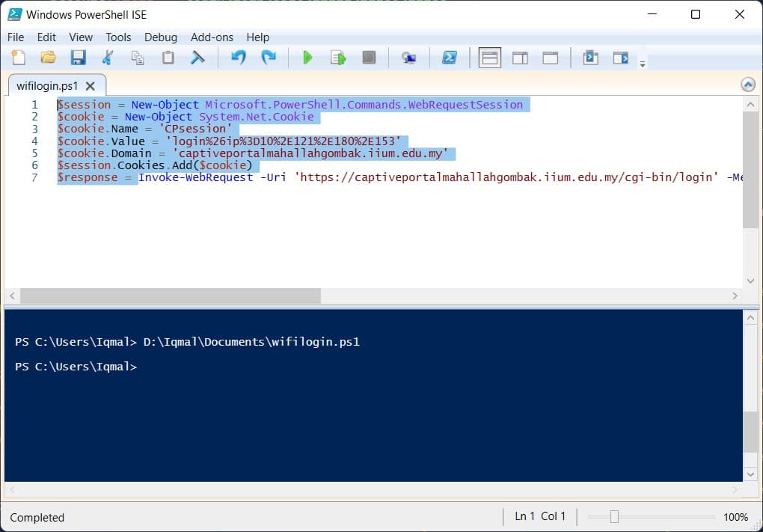This screenshot has width=763, height=532.
Task: Maximize the script pane layout
Action: pos(551,58)
